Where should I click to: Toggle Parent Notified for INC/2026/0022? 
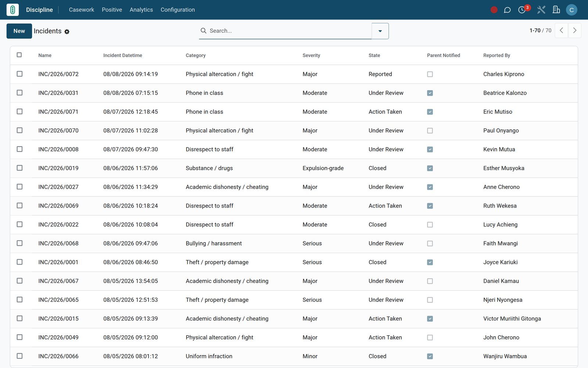click(430, 225)
